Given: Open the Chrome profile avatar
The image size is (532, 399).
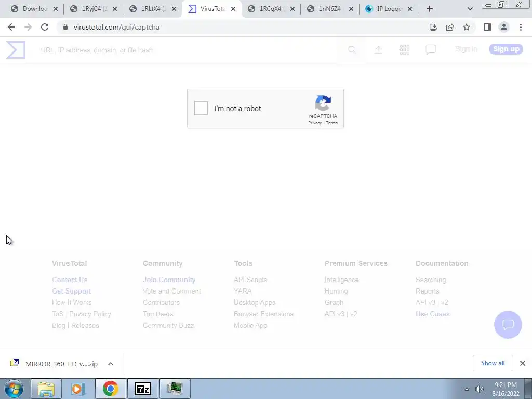Looking at the screenshot, I should pyautogui.click(x=504, y=27).
